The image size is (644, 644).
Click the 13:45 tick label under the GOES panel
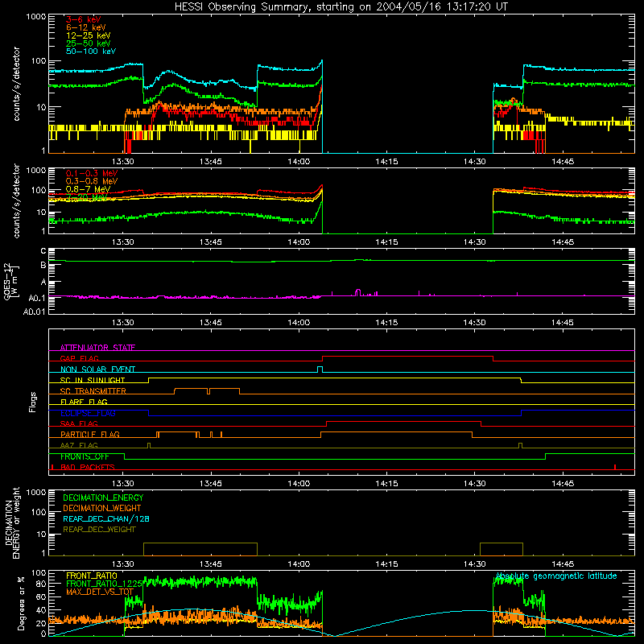click(x=211, y=323)
